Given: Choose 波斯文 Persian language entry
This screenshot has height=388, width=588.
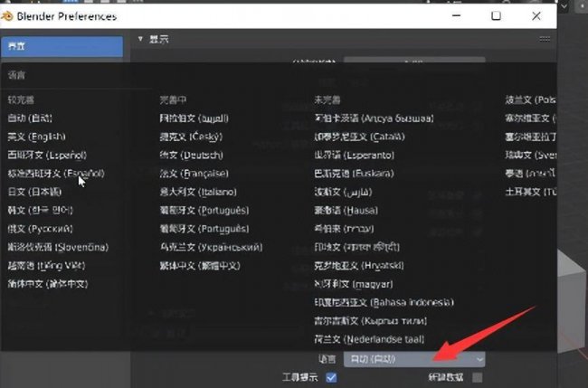Looking at the screenshot, I should pyautogui.click(x=343, y=192).
